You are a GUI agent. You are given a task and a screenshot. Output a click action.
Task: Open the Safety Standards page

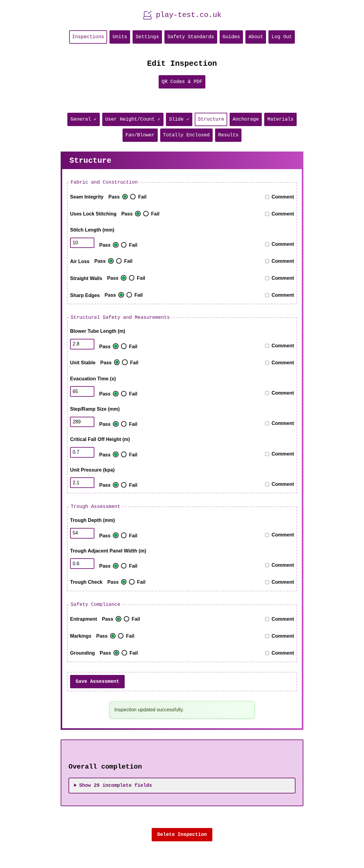coord(190,37)
